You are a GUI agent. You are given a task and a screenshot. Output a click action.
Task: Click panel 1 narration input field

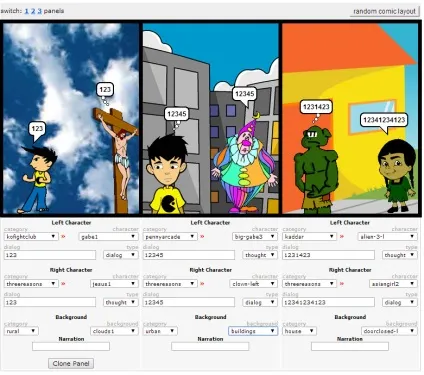tap(71, 347)
